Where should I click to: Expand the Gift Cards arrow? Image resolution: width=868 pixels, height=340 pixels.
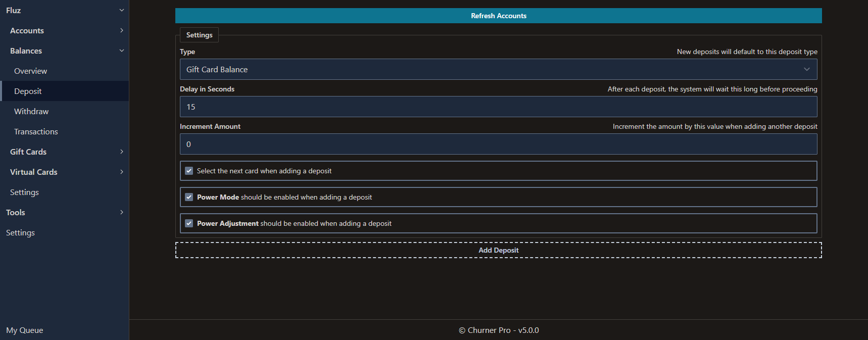(x=121, y=152)
